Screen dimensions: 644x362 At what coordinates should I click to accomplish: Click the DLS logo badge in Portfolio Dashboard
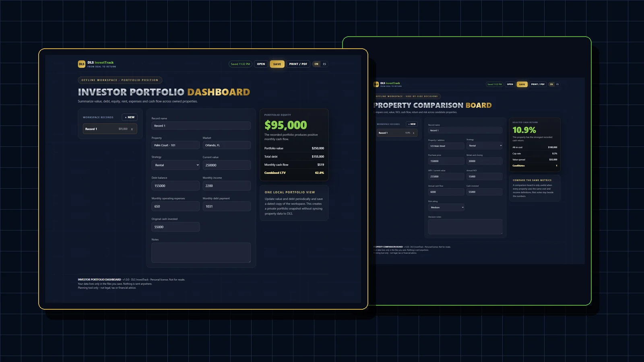click(81, 64)
